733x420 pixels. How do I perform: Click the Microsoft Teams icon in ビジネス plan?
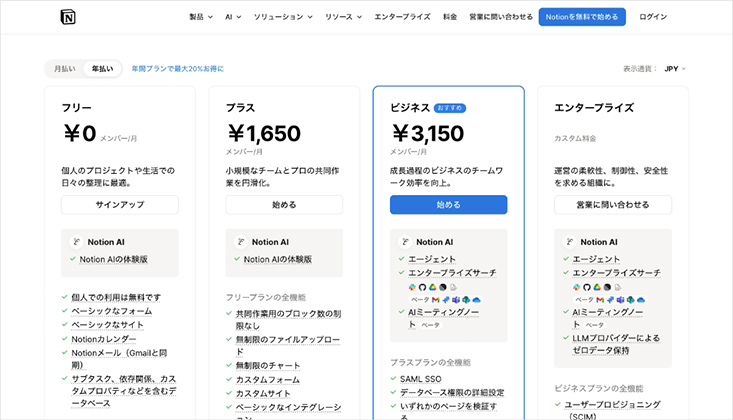click(456, 300)
